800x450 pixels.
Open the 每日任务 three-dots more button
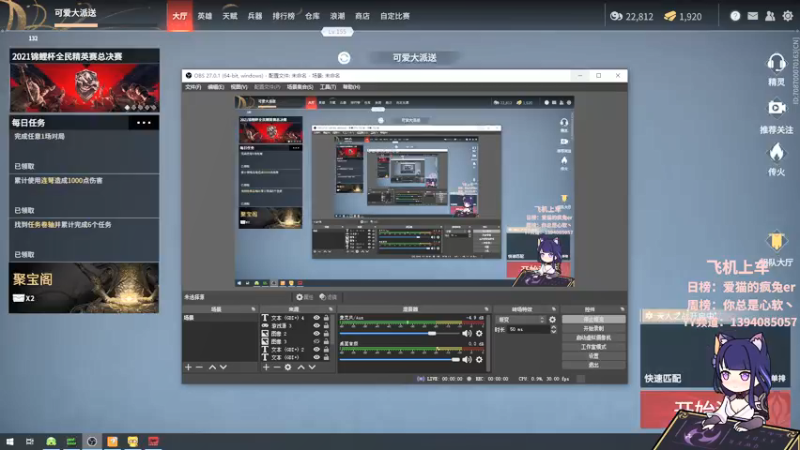tap(143, 123)
